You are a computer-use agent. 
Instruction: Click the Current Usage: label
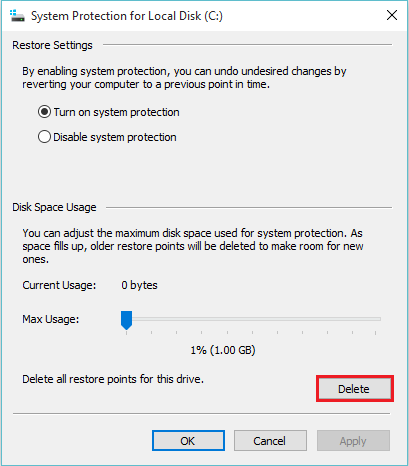click(x=59, y=285)
